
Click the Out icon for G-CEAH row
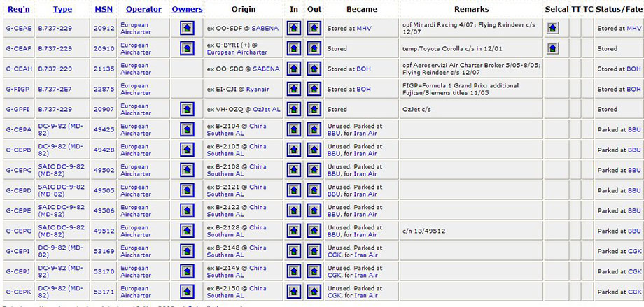314,69
